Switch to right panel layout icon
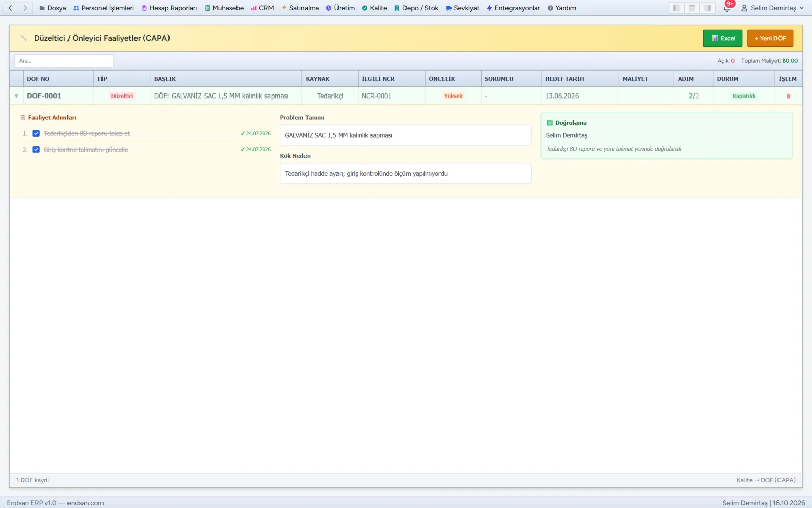 tap(707, 8)
